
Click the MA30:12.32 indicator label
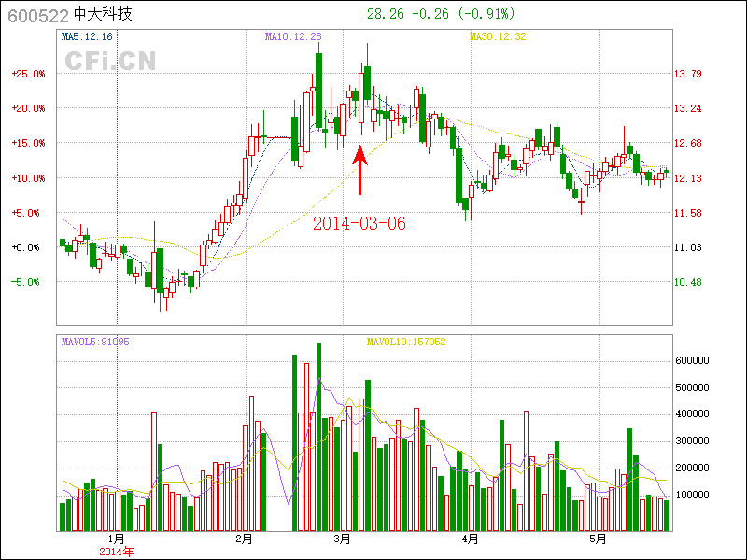tap(498, 36)
